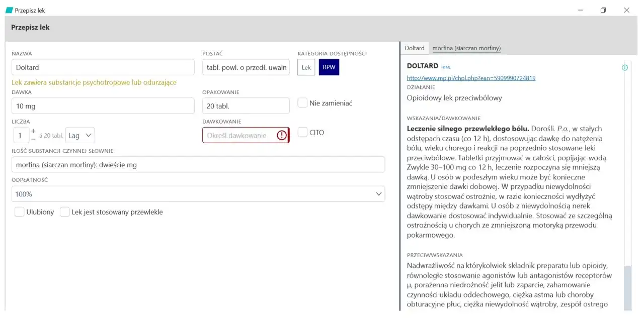Screen dimensions: 644x318
Task: Enable the CITO option
Action: point(302,132)
